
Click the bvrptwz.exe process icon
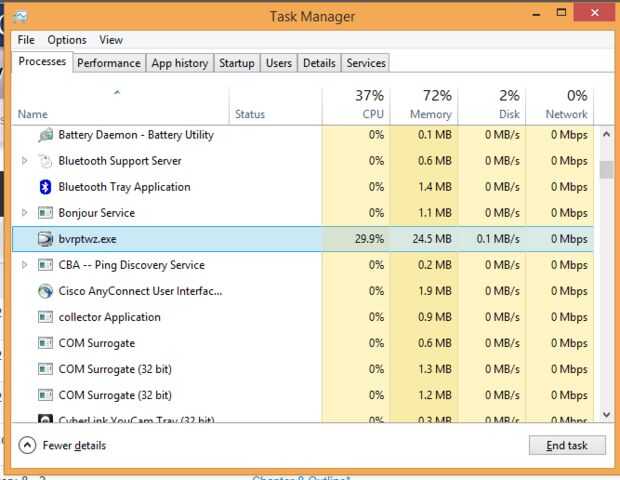click(45, 239)
